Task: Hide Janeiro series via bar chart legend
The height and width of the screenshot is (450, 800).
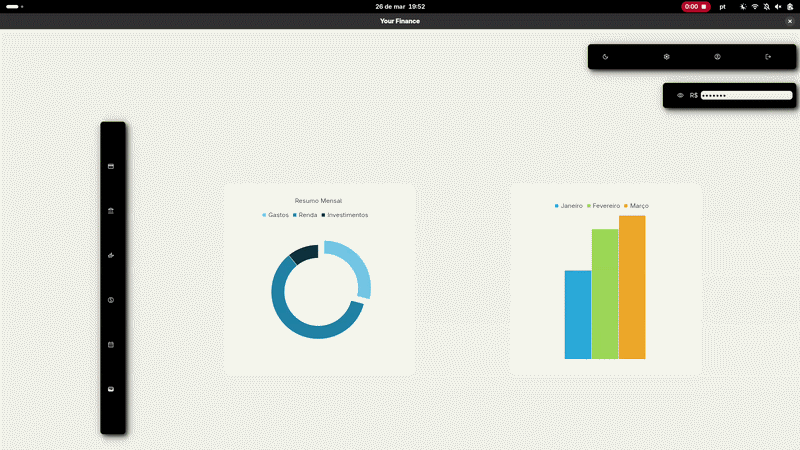Action: click(x=570, y=206)
